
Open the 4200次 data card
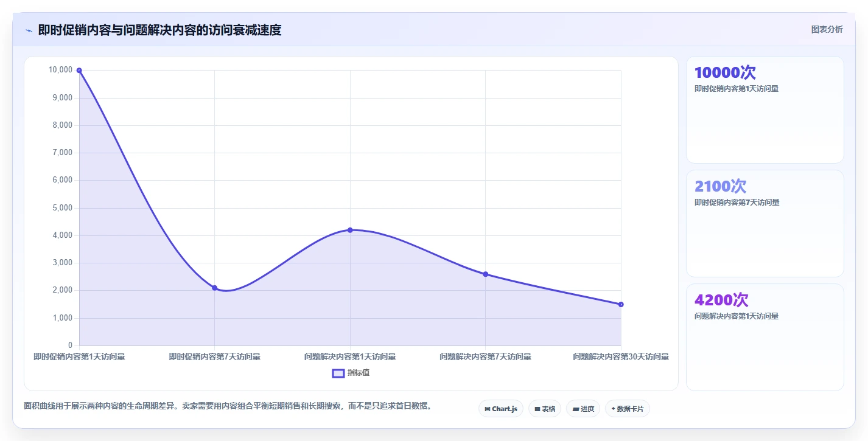pyautogui.click(x=765, y=337)
